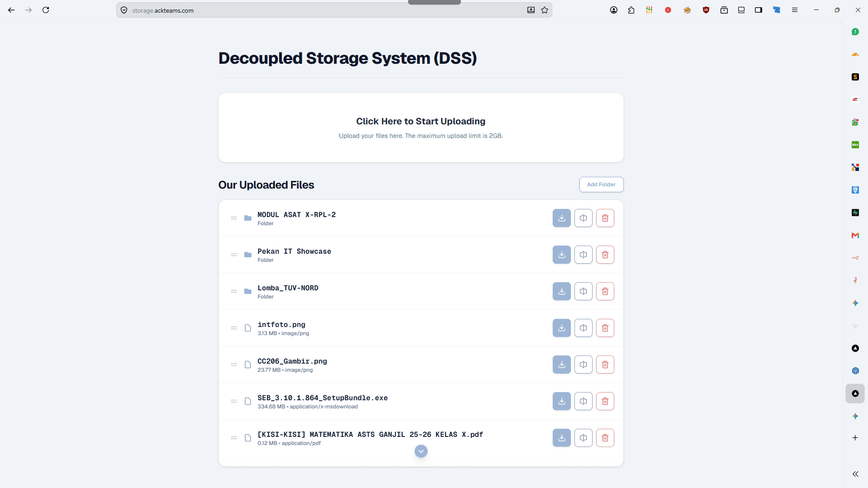Download CC206_Gambir.png
868x488 pixels.
(561, 365)
